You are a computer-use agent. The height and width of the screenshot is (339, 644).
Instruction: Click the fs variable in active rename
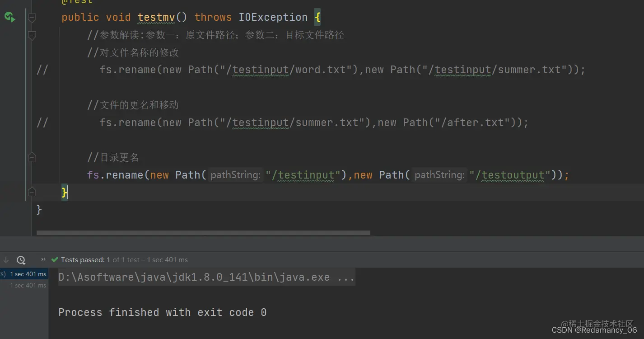pyautogui.click(x=93, y=175)
